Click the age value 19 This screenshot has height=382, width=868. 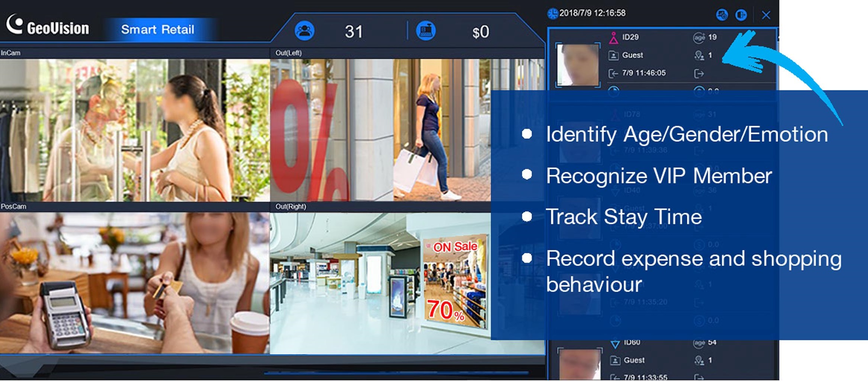point(712,37)
